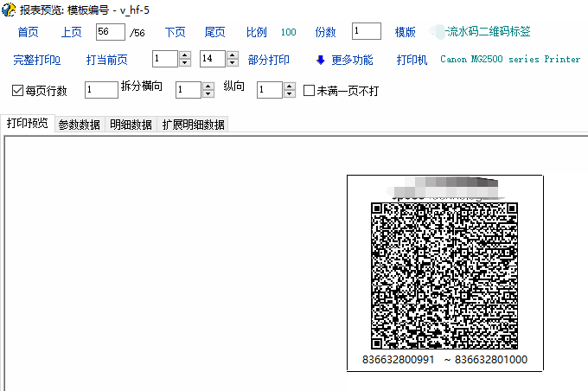Viewport: 588px width, 391px height.
Task: Go to 首页 first page
Action: tap(28, 32)
